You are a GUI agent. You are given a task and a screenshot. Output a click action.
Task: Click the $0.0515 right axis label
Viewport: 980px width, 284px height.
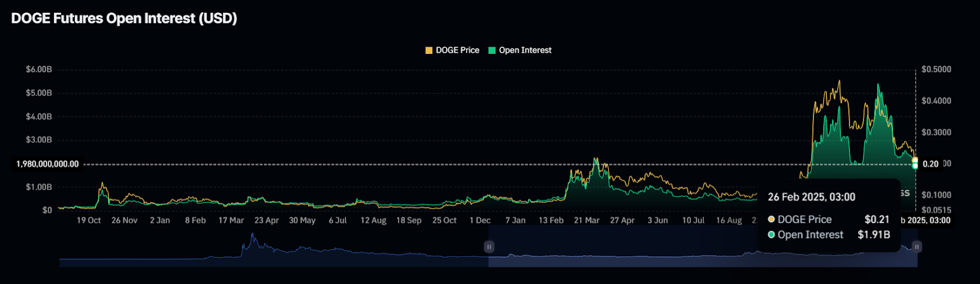[937, 210]
